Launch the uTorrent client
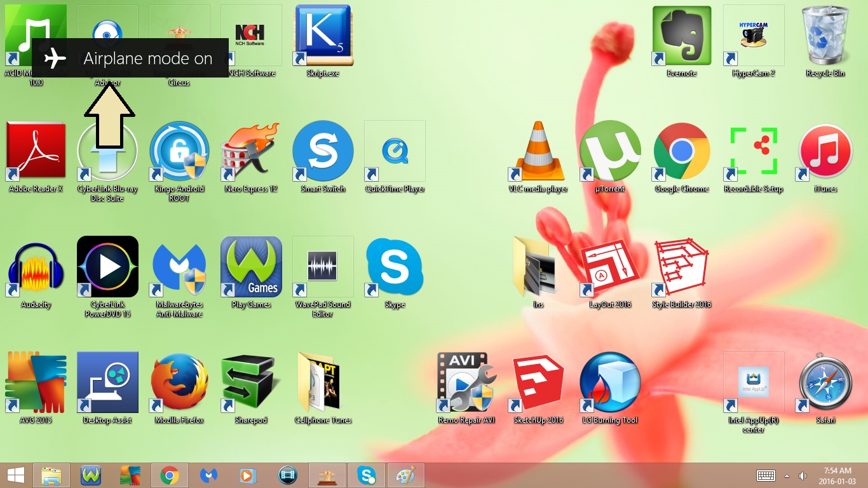The width and height of the screenshot is (868, 488). 609,151
